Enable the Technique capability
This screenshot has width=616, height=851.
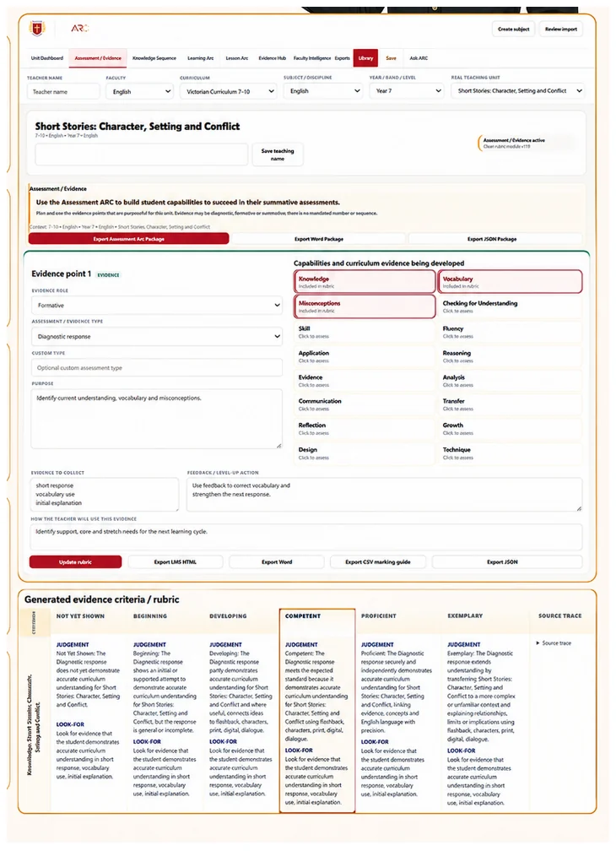coord(510,453)
